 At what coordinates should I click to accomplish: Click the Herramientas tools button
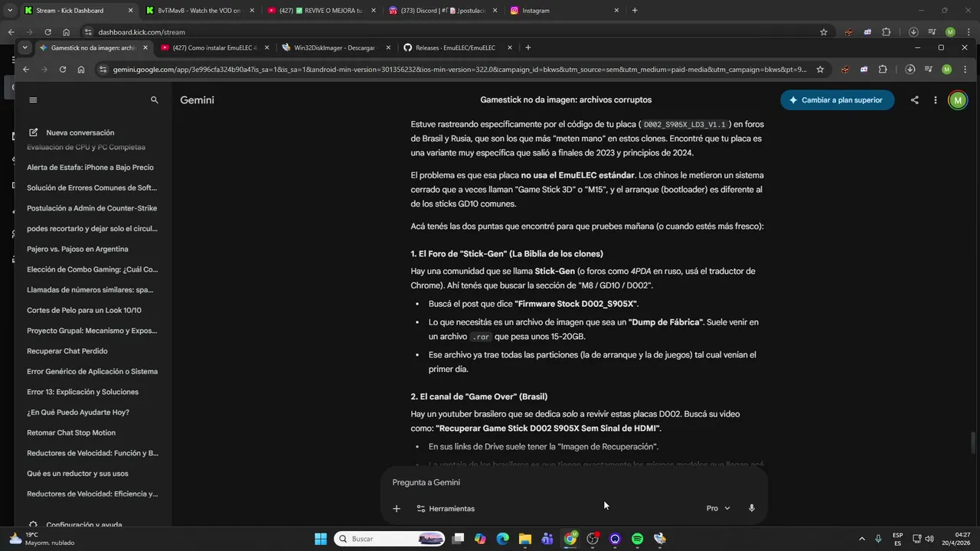pos(446,509)
